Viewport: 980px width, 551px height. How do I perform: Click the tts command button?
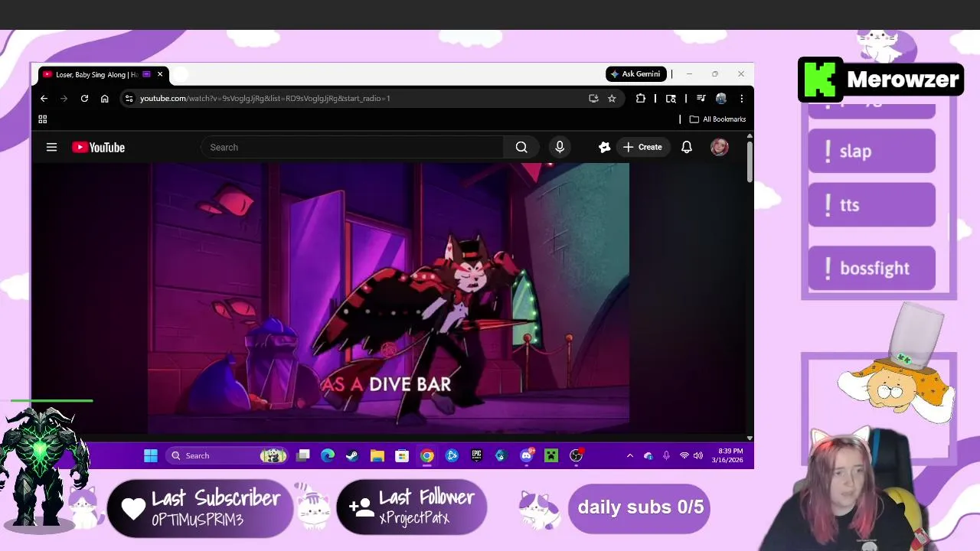point(872,205)
